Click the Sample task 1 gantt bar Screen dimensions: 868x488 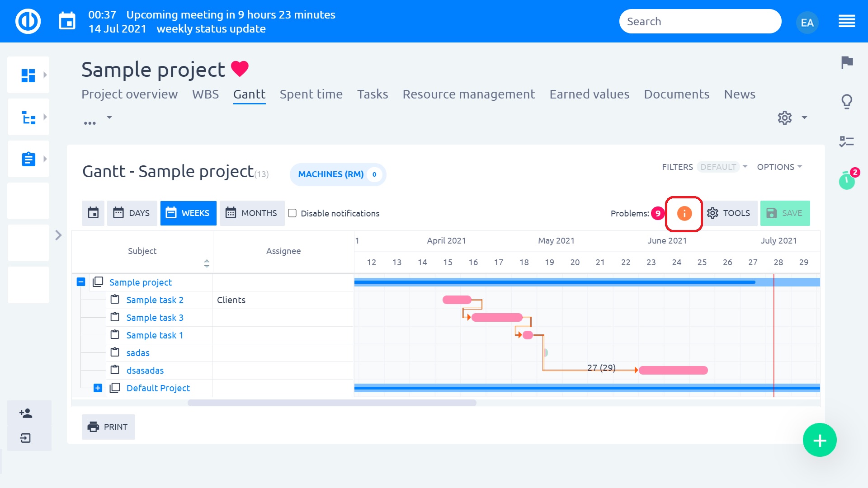(528, 335)
